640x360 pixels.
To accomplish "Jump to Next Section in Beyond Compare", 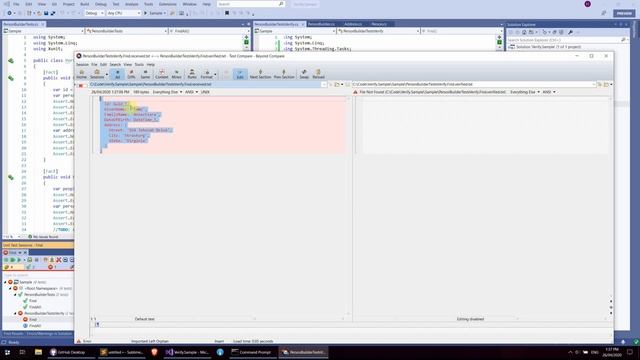I will click(x=260, y=74).
